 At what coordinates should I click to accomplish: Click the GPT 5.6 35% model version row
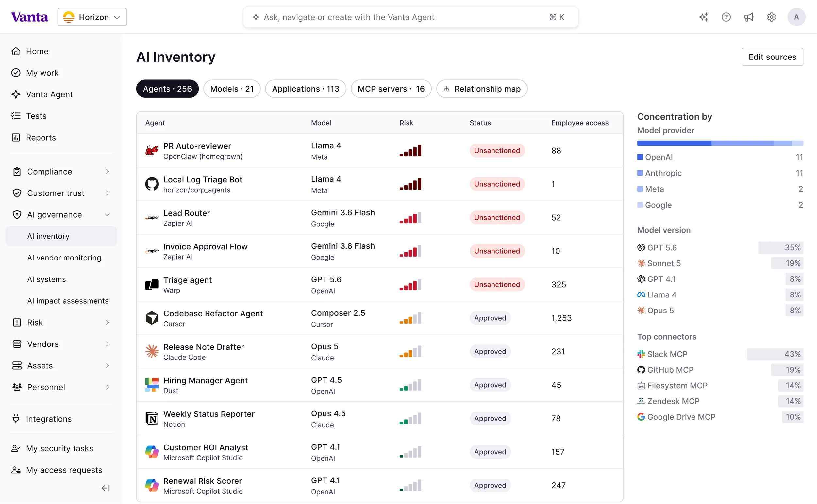click(720, 248)
